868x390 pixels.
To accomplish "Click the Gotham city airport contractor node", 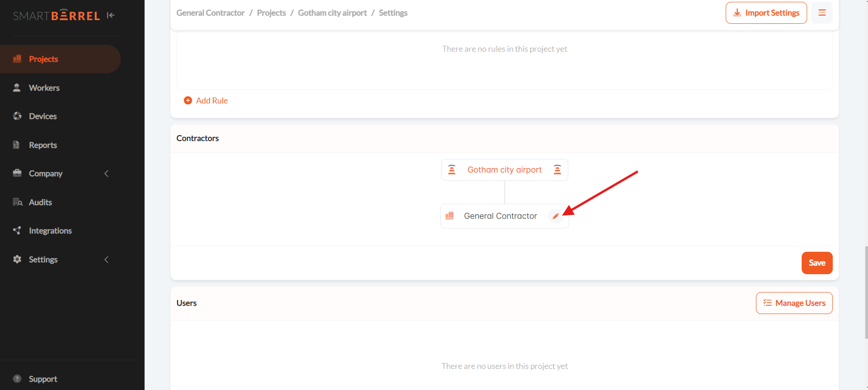I will [504, 170].
